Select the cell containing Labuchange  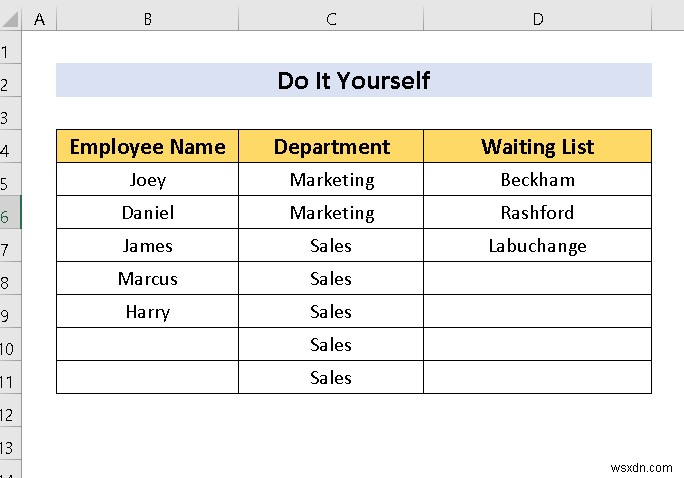click(538, 246)
